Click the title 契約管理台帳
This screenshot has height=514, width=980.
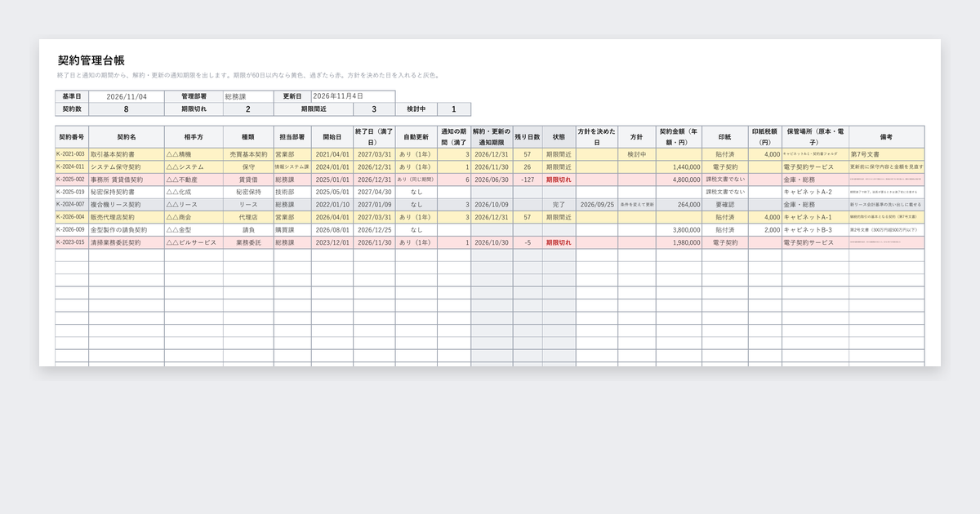click(91, 60)
